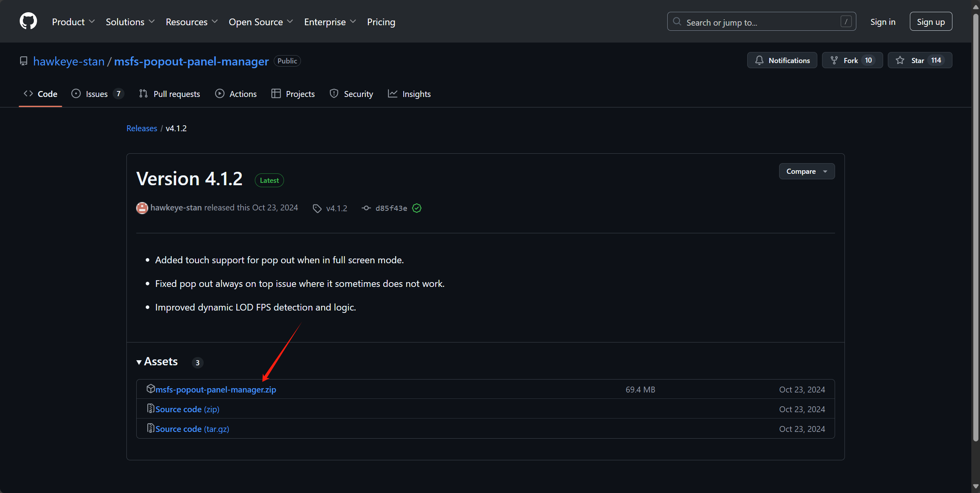The width and height of the screenshot is (980, 493).
Task: Open the Pricing page
Action: [381, 22]
